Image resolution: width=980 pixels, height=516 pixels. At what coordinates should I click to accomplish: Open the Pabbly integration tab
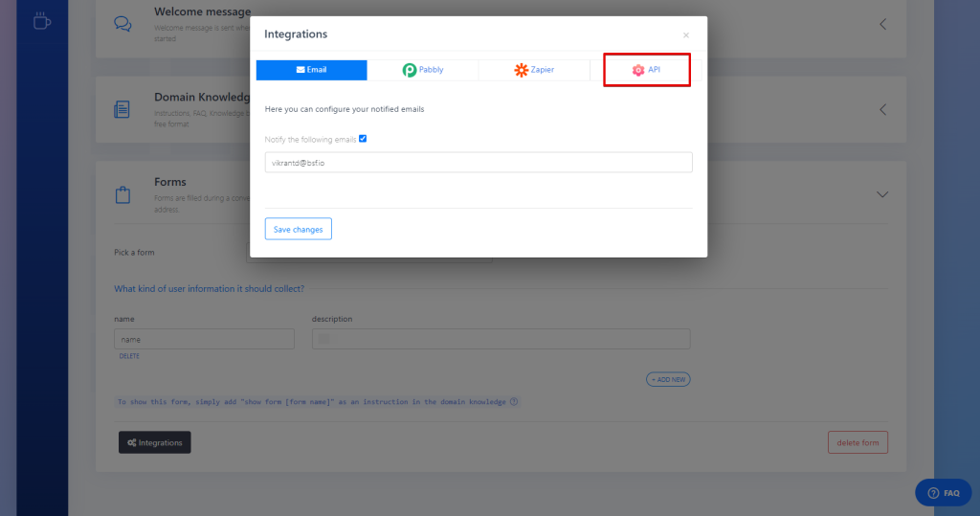(x=422, y=70)
